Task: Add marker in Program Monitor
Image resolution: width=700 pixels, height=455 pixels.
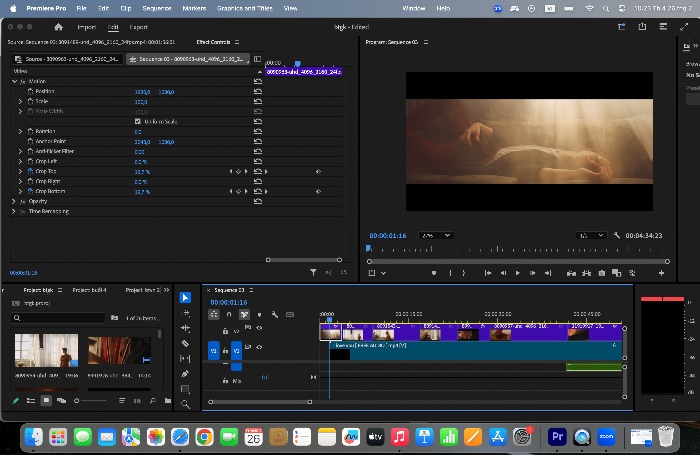Action: click(433, 273)
